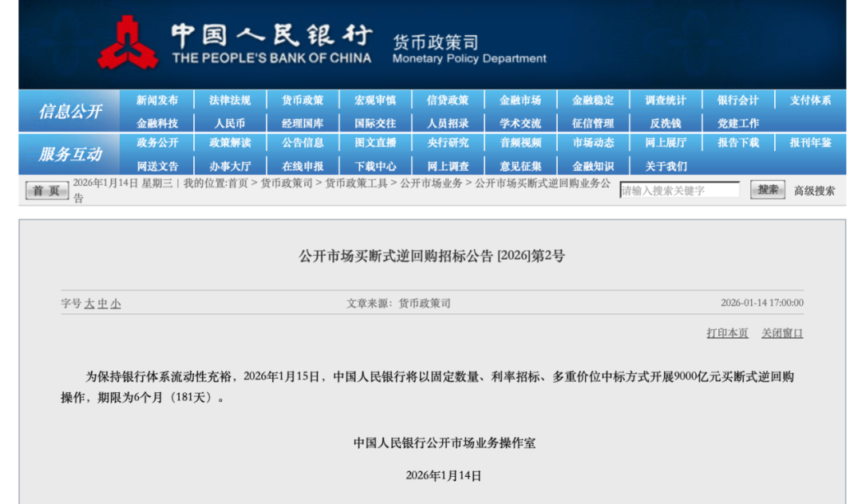
Task: Go to 音频视频 section
Action: pos(520,143)
